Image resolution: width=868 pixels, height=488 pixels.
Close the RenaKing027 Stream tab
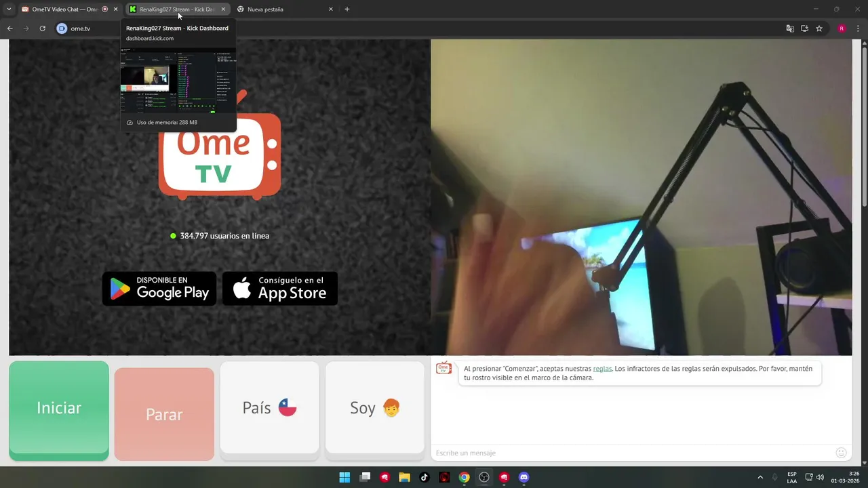pos(223,9)
